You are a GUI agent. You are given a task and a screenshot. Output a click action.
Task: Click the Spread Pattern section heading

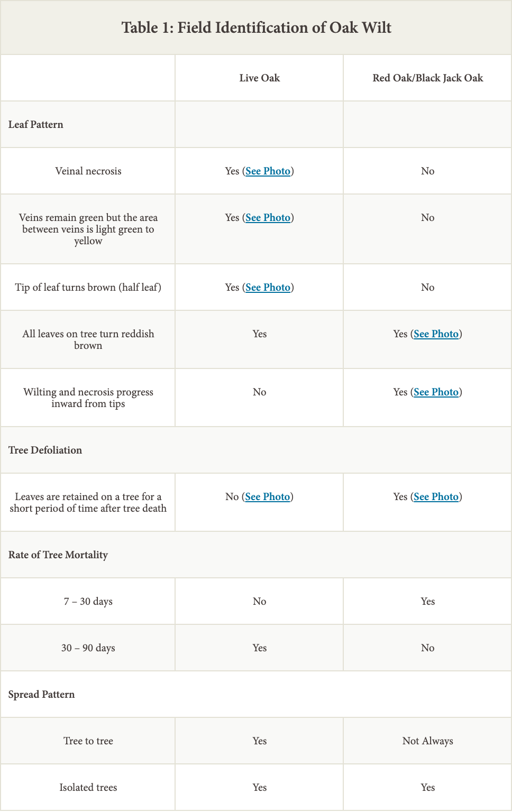[42, 695]
